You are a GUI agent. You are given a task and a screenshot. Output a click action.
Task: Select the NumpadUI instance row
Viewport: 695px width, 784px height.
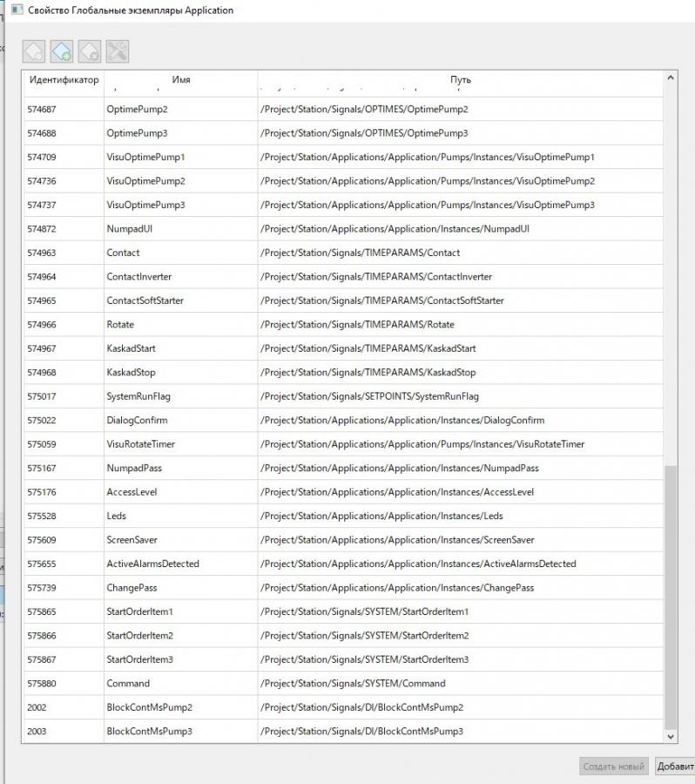click(x=130, y=229)
